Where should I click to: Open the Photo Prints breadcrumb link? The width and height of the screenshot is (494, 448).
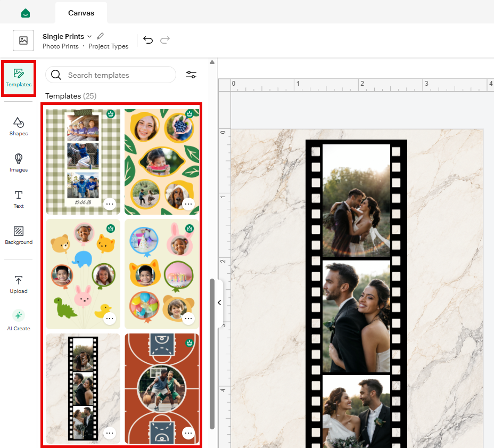[61, 46]
